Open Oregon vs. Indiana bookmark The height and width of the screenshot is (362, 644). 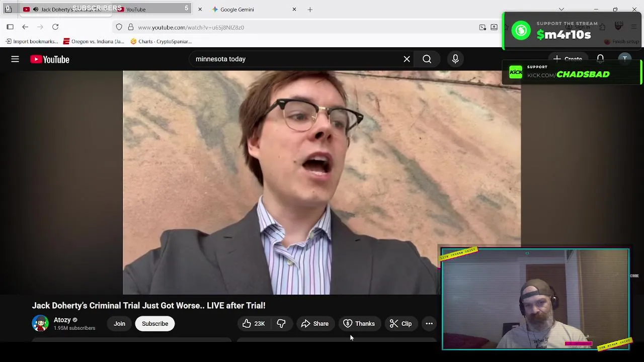(x=94, y=41)
